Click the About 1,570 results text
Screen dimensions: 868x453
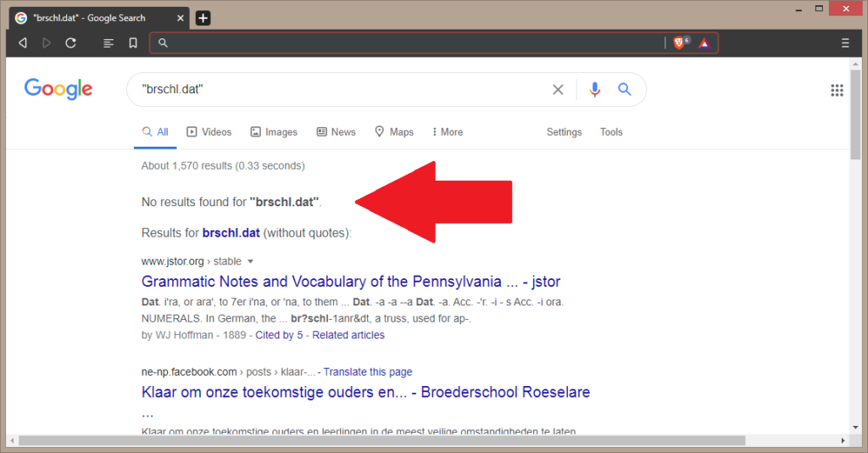(x=223, y=165)
